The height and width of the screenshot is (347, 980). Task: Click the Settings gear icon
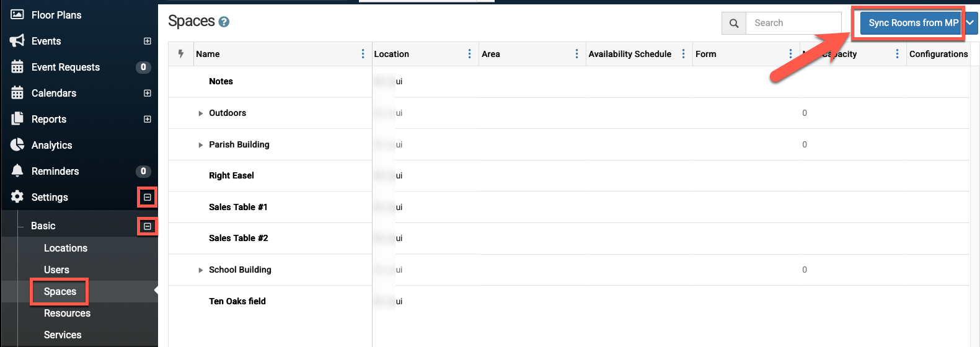pos(17,196)
